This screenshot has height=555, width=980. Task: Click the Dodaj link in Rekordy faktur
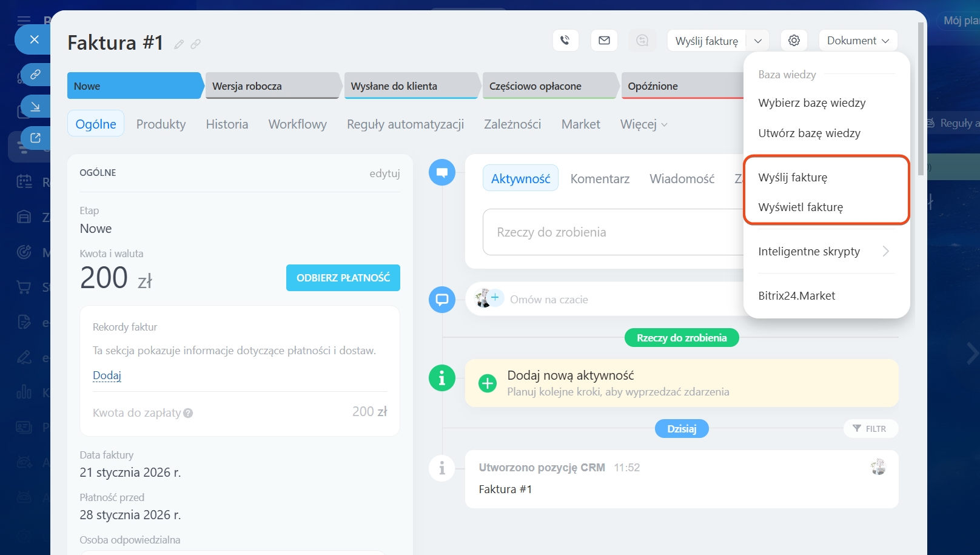107,375
